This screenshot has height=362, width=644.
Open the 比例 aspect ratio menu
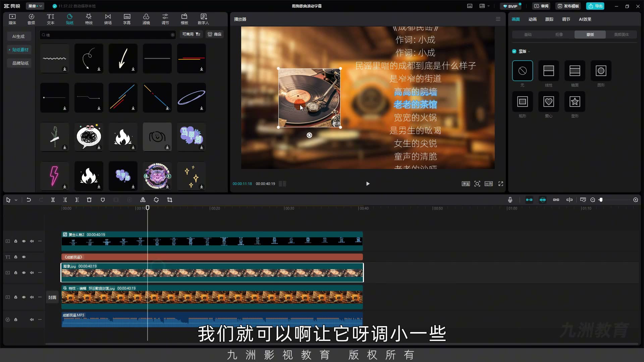(489, 184)
